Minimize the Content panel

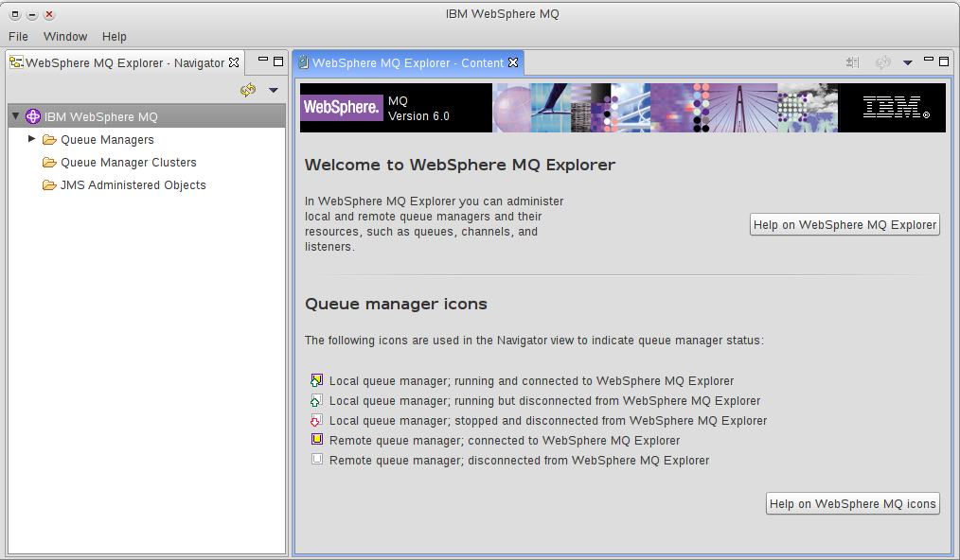(x=929, y=60)
